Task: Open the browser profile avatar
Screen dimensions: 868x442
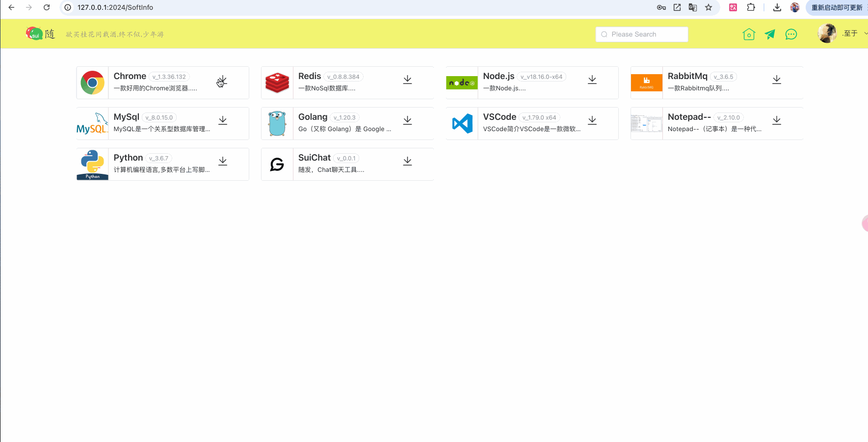Action: click(795, 7)
